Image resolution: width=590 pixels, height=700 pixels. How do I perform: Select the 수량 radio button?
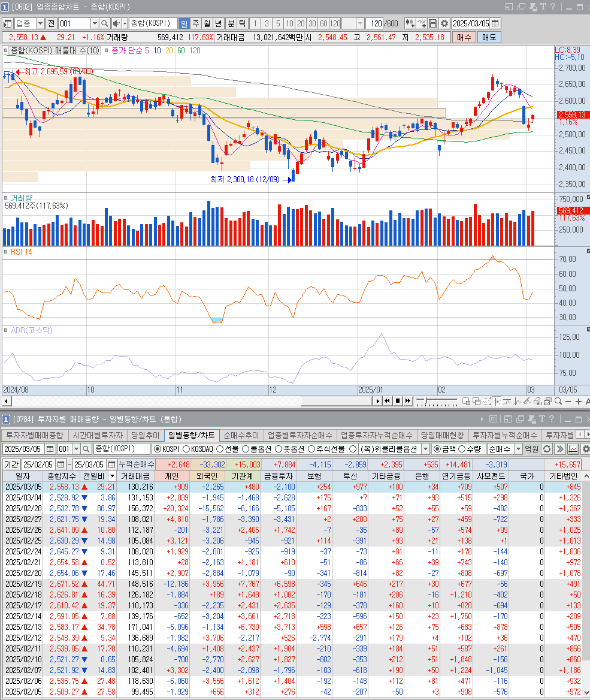coord(462,449)
